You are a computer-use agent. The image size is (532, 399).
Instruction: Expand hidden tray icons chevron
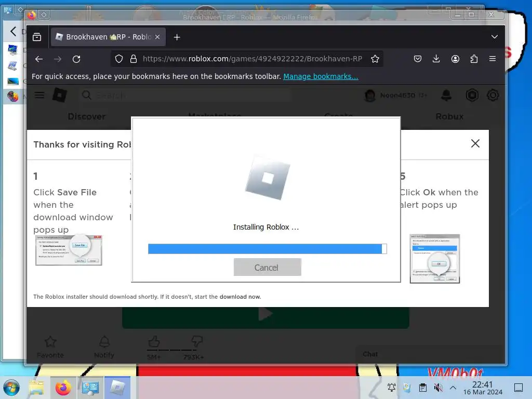click(453, 388)
